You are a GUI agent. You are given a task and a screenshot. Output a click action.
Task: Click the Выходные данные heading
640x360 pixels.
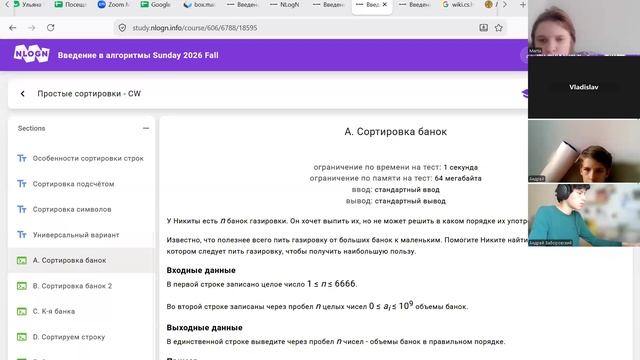204,328
